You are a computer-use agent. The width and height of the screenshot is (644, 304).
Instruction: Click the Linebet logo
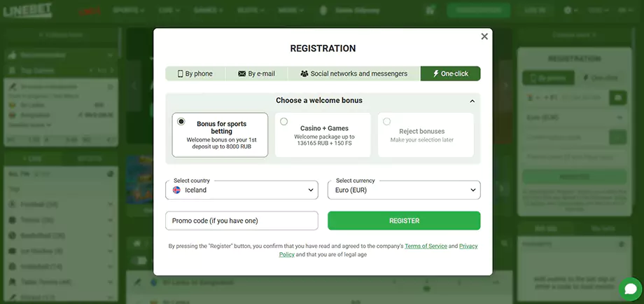(x=27, y=11)
